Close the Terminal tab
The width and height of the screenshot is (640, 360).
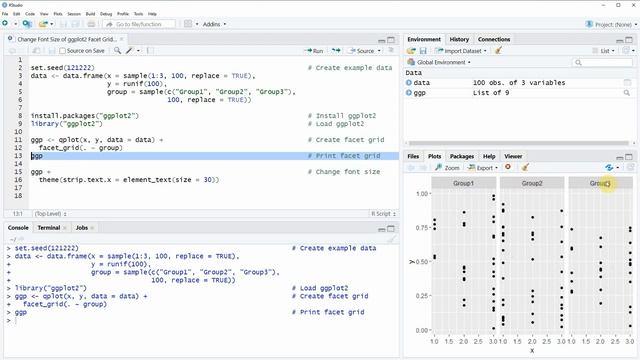click(x=64, y=228)
